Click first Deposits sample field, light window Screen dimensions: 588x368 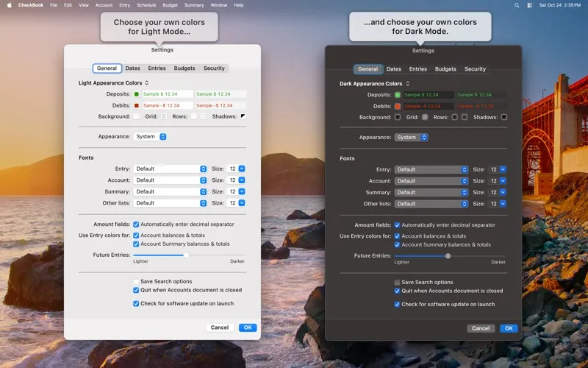pyautogui.click(x=168, y=94)
